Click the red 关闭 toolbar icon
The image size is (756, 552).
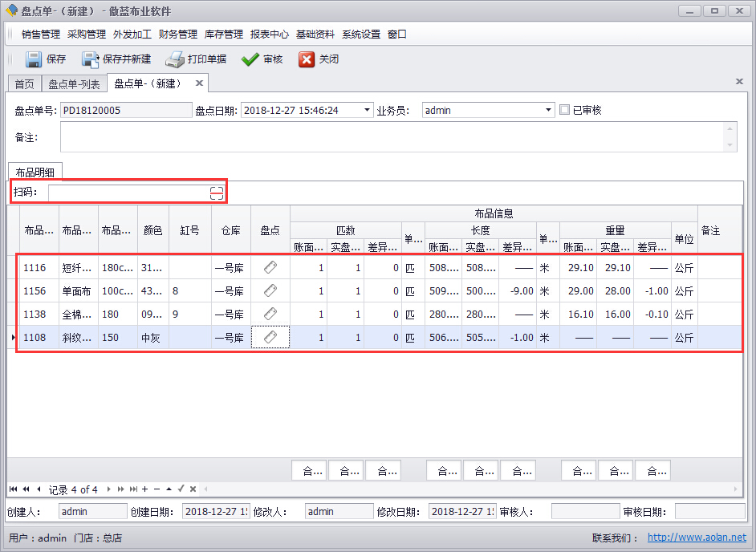coord(307,59)
